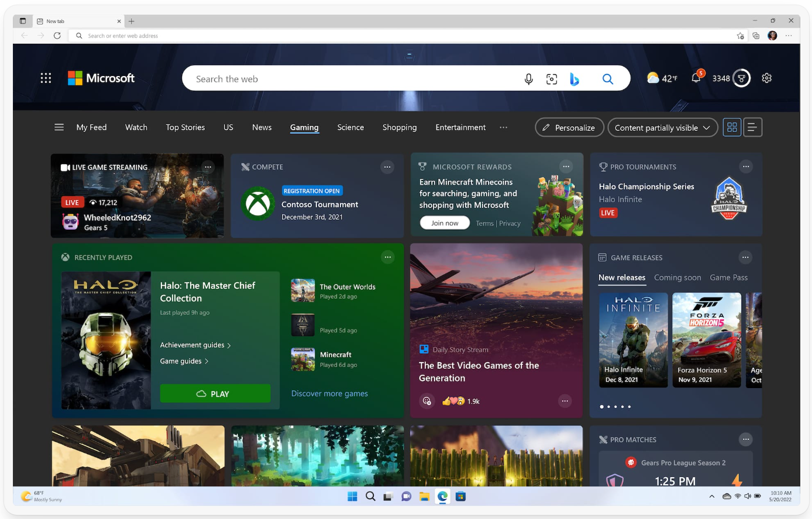Open more feed categories ellipsis

pos(503,127)
